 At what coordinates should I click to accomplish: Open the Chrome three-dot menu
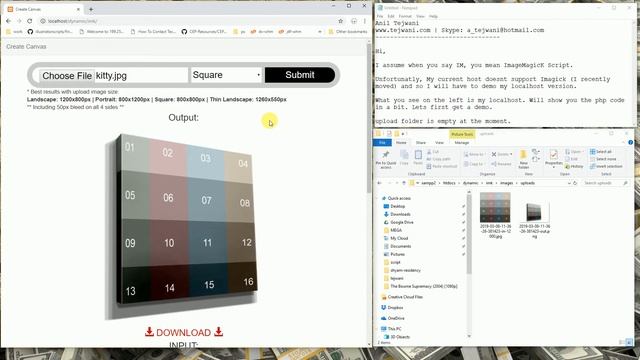coord(364,21)
